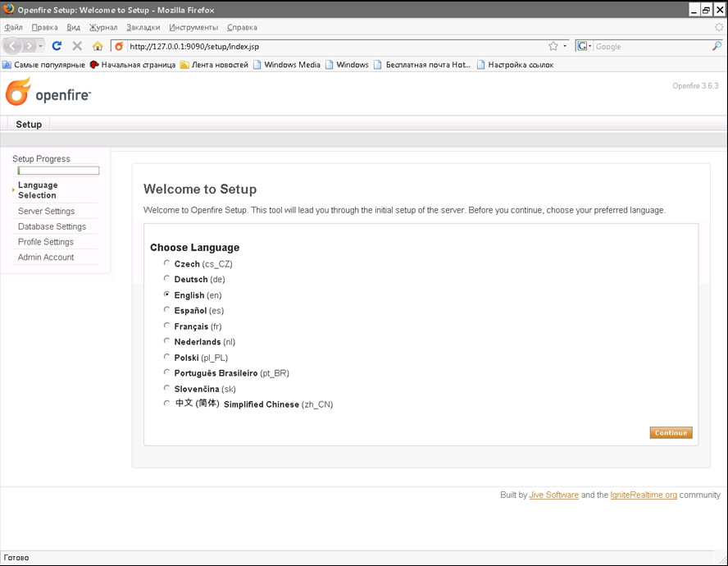This screenshot has width=728, height=566.
Task: Click Database Settings in the sidebar
Action: (52, 226)
